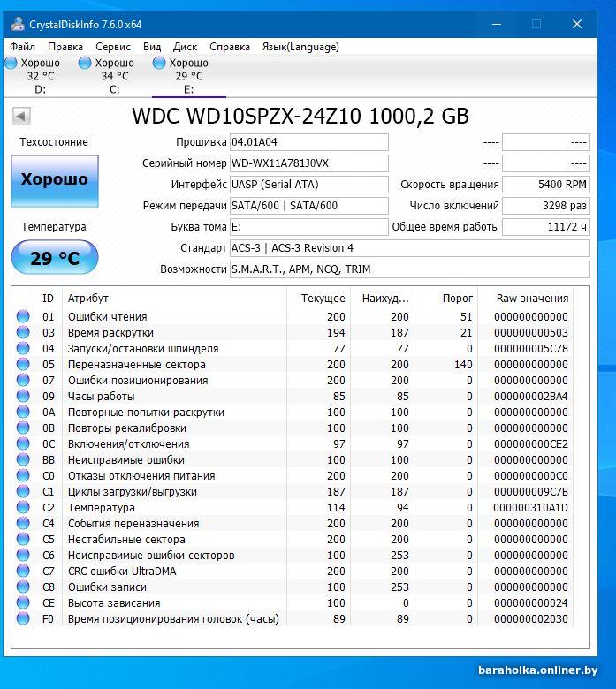The height and width of the screenshot is (689, 616).
Task: Click raw value 000000310A1D in Температура row
Action: click(530, 508)
